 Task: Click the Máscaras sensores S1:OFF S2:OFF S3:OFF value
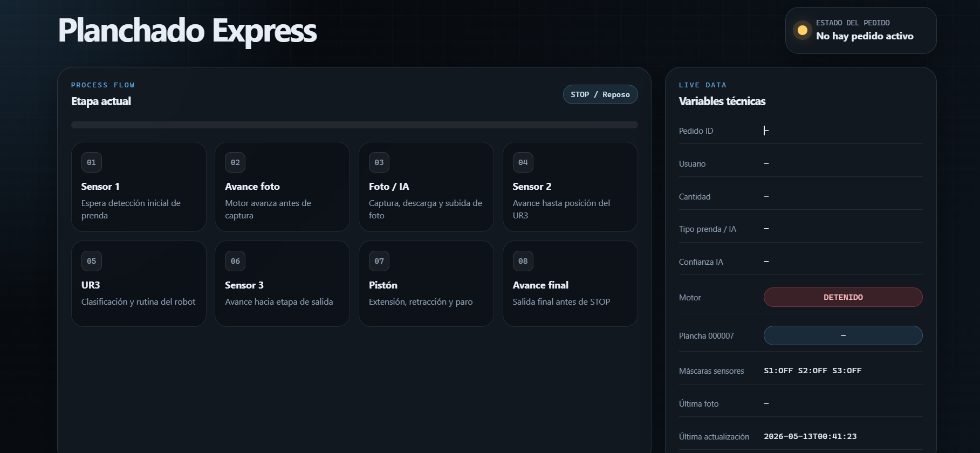(x=813, y=370)
